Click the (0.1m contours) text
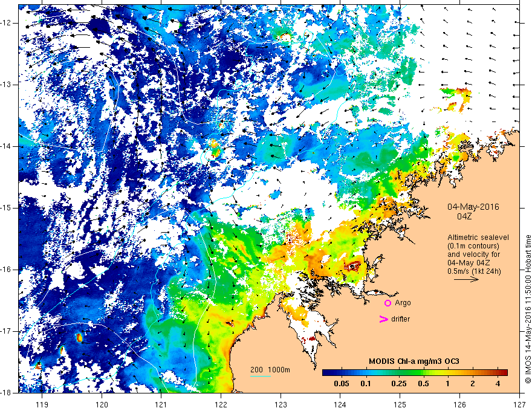 tap(473, 246)
